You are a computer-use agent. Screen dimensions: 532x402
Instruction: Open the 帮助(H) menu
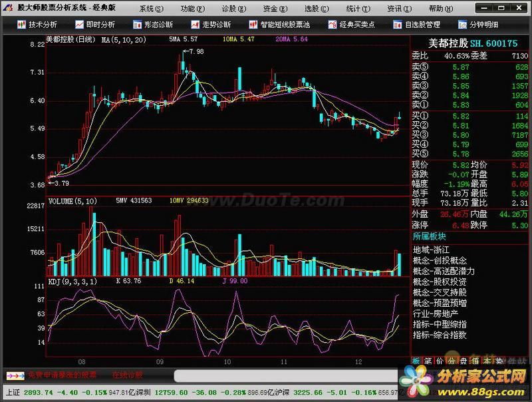pos(441,9)
